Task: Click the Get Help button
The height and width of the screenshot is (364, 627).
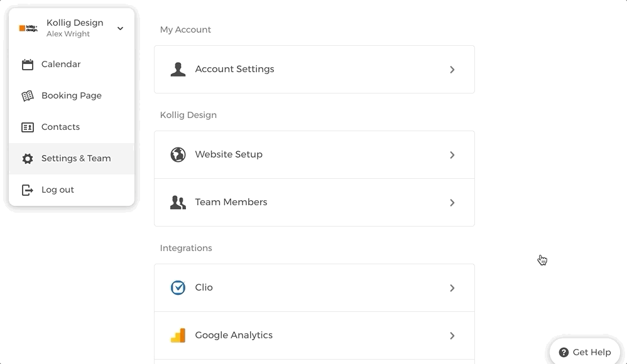Action: point(585,353)
